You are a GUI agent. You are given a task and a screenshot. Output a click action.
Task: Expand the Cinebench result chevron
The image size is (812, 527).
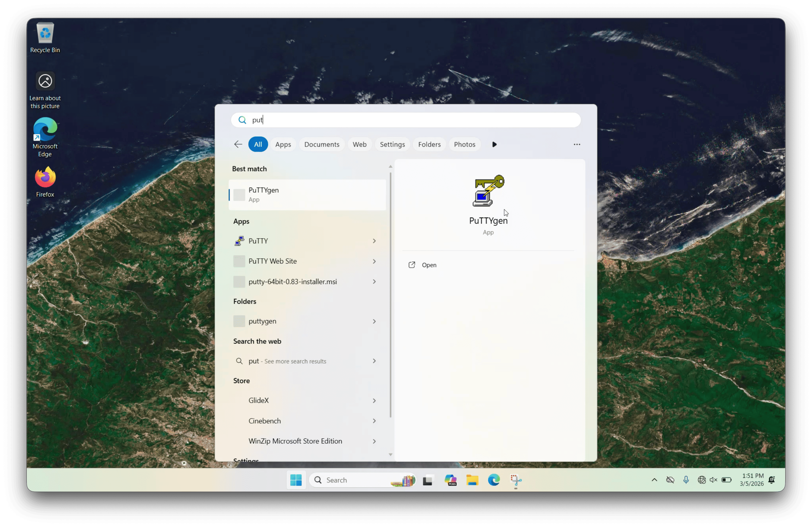[x=374, y=421]
